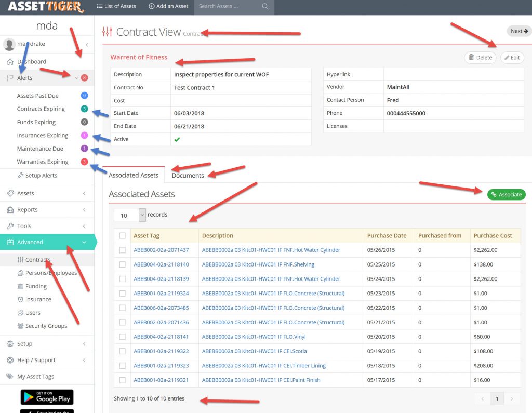Click the Dashboard home icon in sidebar

(x=10, y=62)
